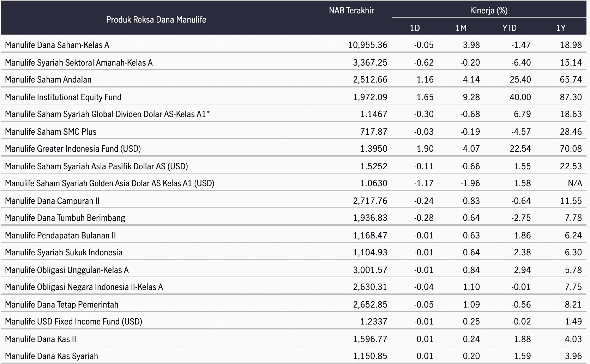Screen dimensions: 590x364
Task: Click Manulife Dana Tetap Pemerintah name
Action: (x=62, y=304)
